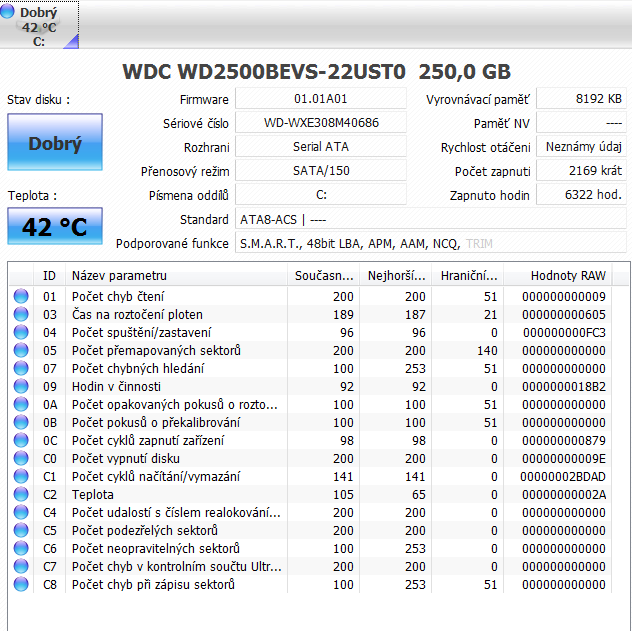Select the Počet chyb při zápisu sektorů row
The height and width of the screenshot is (631, 632).
[310, 584]
